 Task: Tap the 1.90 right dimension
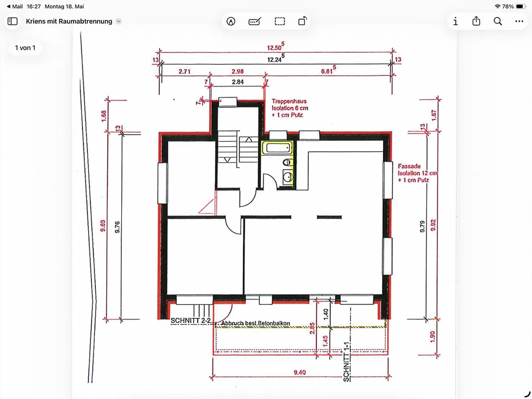pyautogui.click(x=433, y=337)
